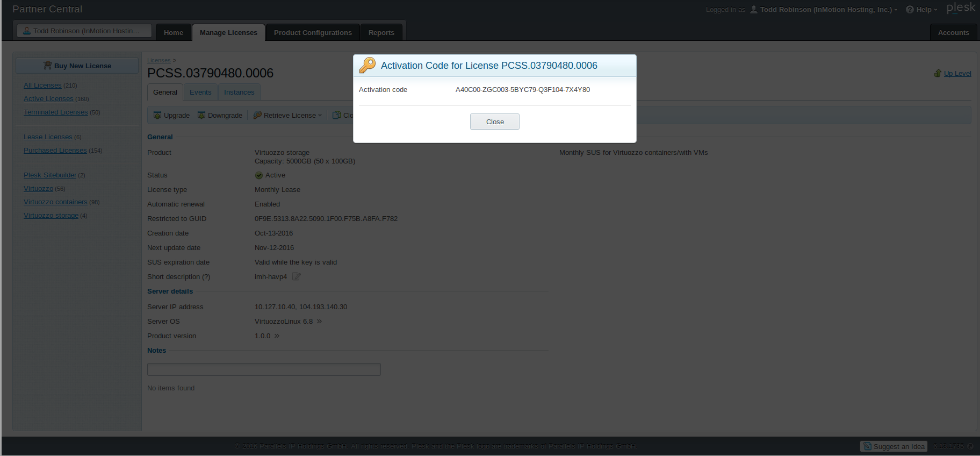Click the Downgrade shield icon in toolbar
The image size is (980, 456).
click(x=201, y=115)
